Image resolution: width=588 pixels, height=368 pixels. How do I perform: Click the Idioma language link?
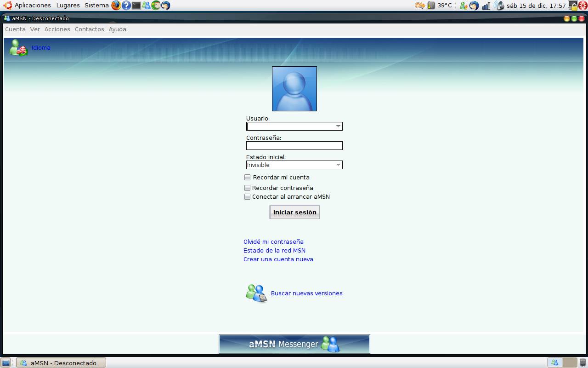coord(41,48)
